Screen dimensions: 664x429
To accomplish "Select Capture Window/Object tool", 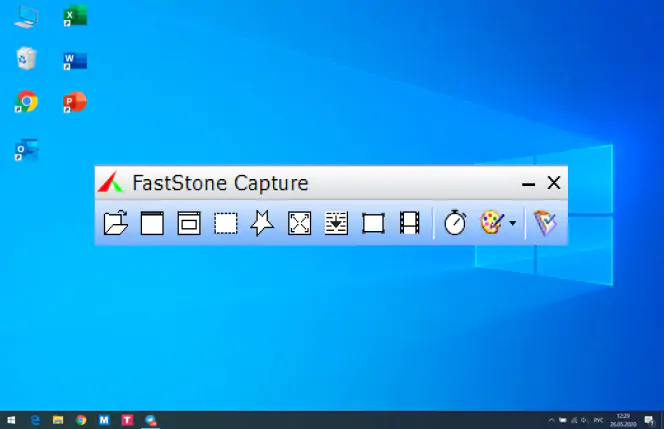I will click(x=189, y=223).
